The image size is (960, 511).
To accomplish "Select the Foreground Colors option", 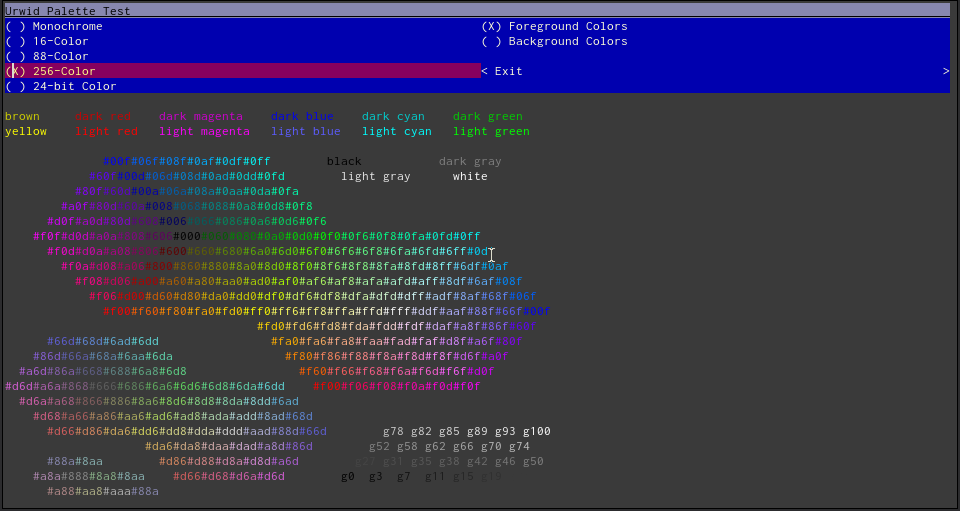I will (554, 26).
